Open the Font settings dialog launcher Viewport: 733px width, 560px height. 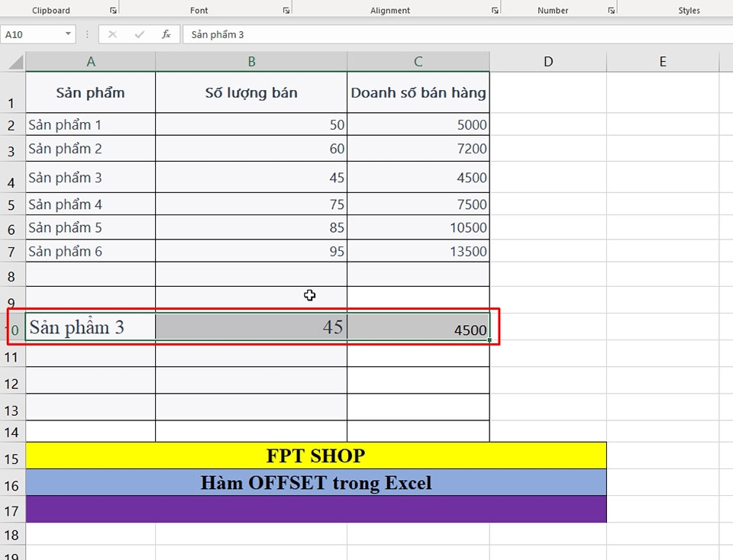coord(286,10)
